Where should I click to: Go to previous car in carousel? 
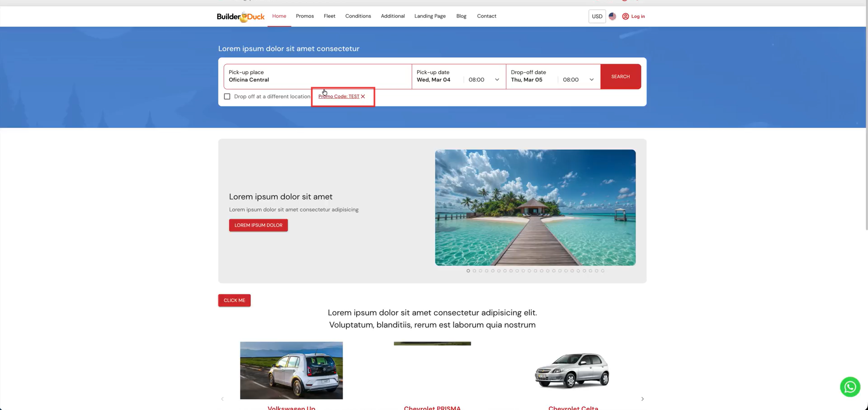[222, 399]
